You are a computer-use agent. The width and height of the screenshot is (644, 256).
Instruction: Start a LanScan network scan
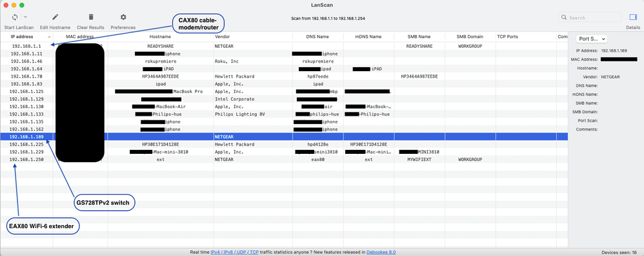click(x=15, y=17)
